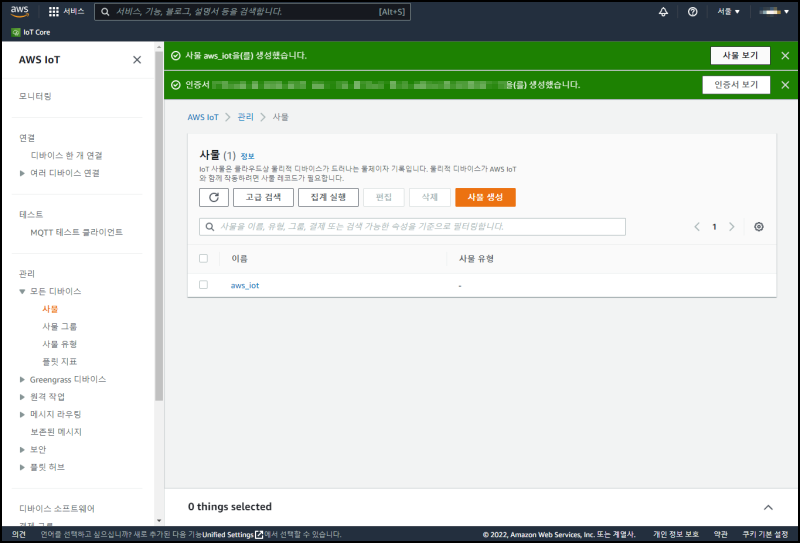Open the services grid menu icon
Image resolution: width=800 pixels, height=543 pixels.
point(54,12)
